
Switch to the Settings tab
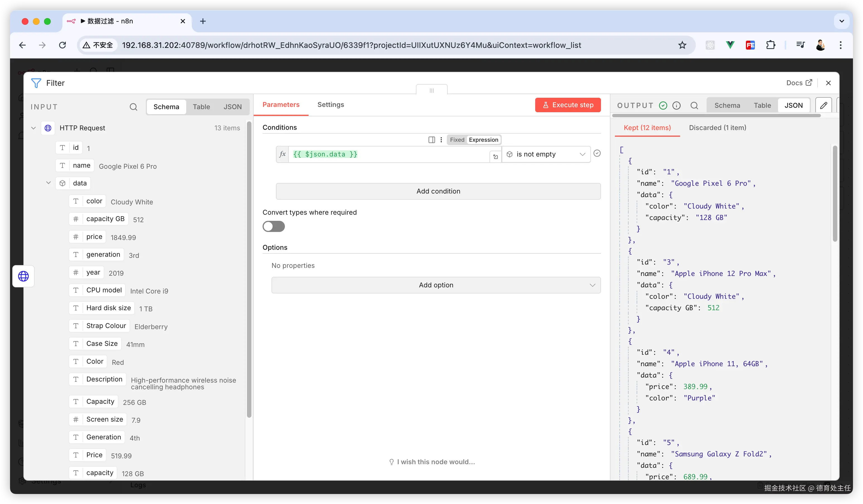tap(331, 105)
